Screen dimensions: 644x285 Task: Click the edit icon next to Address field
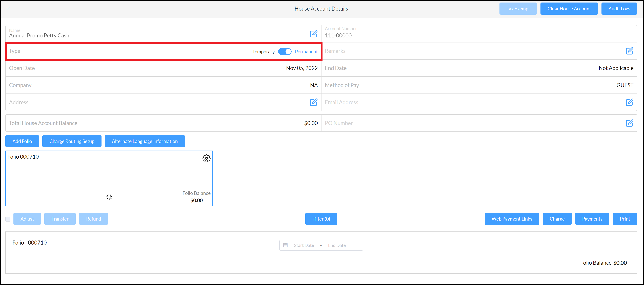coord(313,102)
